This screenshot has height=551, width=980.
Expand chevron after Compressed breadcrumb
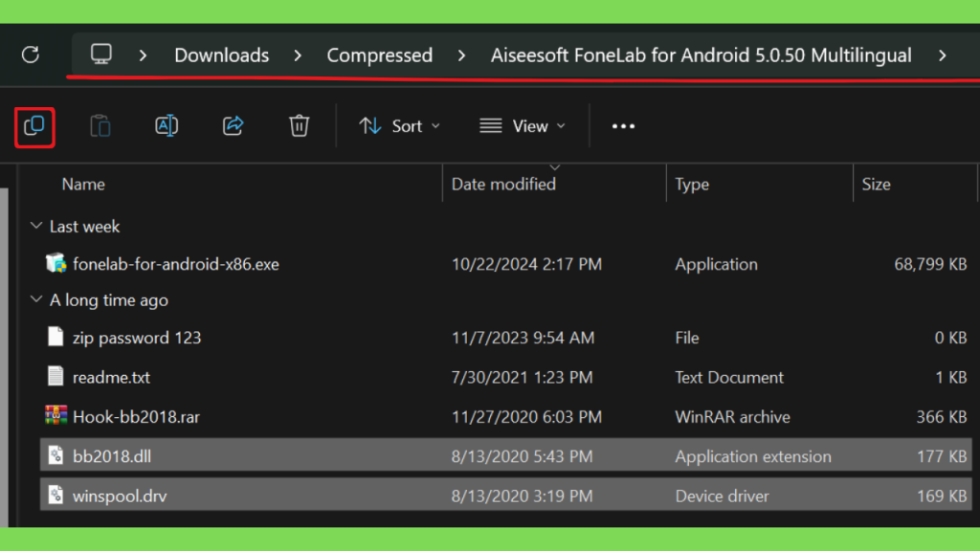[x=461, y=55]
